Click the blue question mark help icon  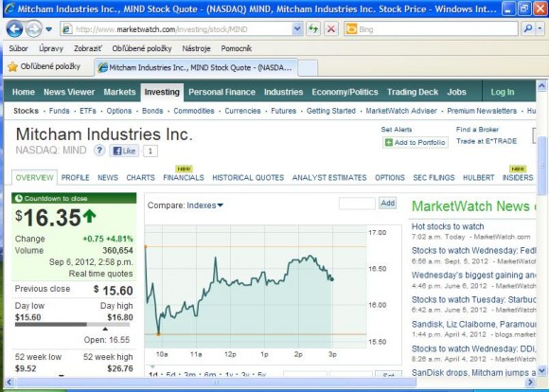tap(99, 151)
